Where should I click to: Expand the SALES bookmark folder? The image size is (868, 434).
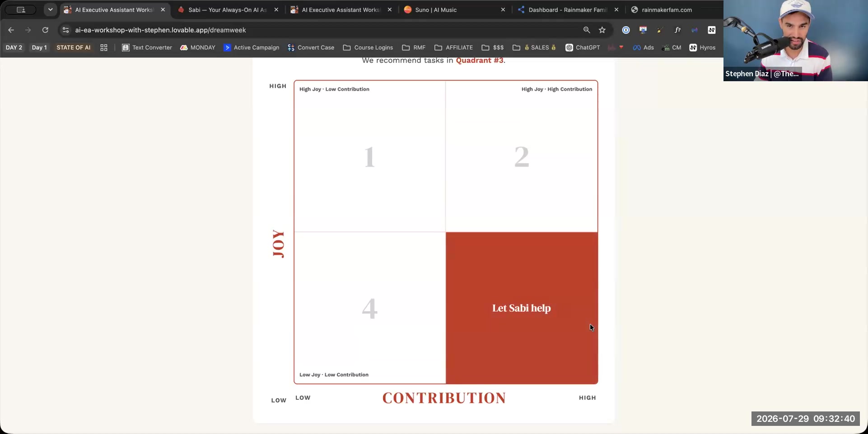pos(535,48)
